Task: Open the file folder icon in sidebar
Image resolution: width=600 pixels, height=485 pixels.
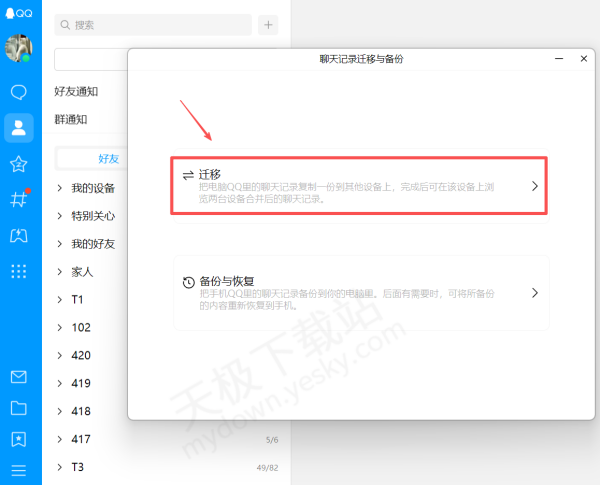Action: click(x=18, y=408)
